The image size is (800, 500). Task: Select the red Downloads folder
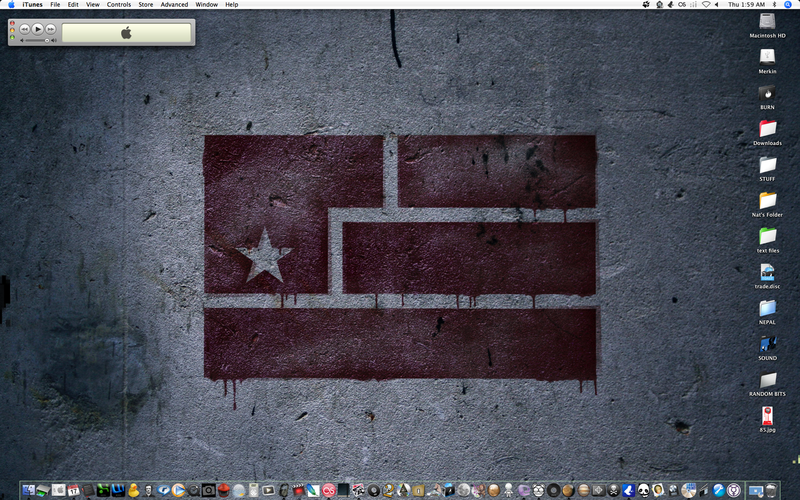[767, 129]
